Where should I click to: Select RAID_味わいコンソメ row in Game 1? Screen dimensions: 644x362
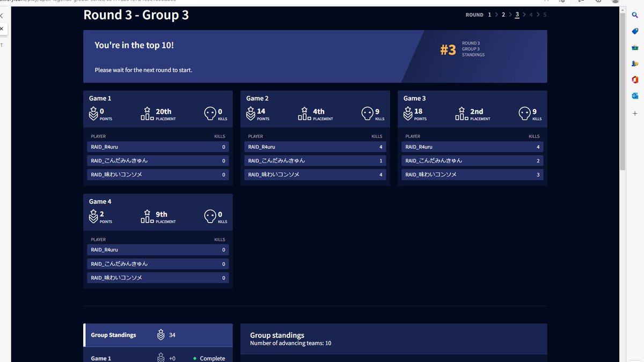pyautogui.click(x=158, y=175)
